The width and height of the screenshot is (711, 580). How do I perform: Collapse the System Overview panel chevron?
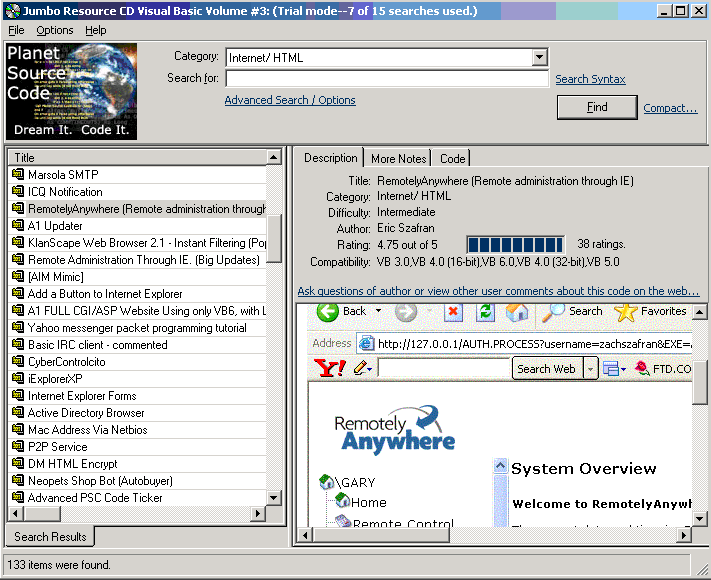coord(500,466)
